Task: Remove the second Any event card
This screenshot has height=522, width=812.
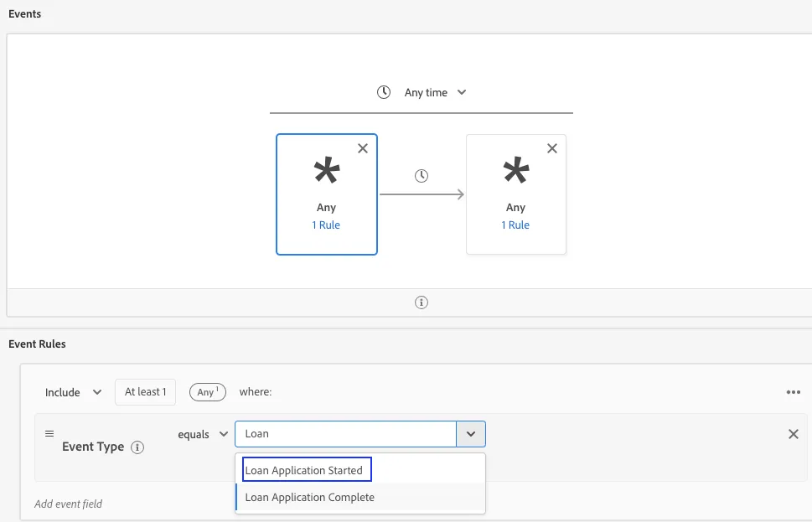Action: pos(552,148)
